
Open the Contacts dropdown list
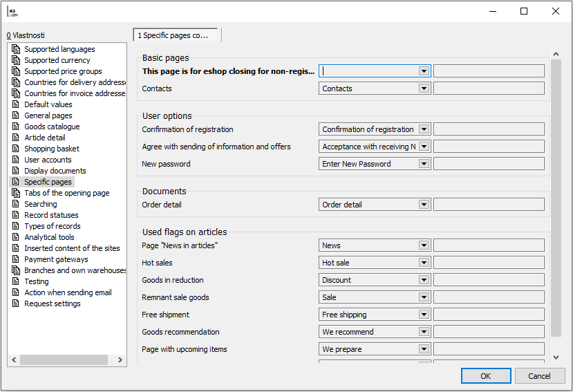(424, 88)
